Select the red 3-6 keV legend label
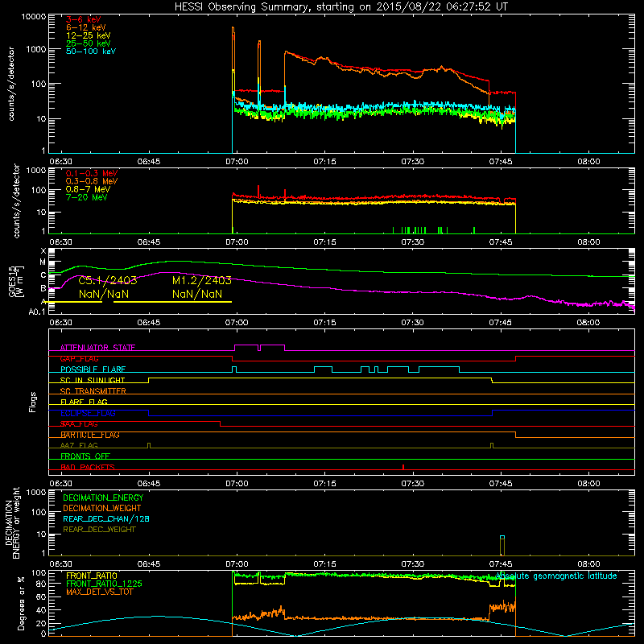Screen dimensions: 644x644 (83, 19)
